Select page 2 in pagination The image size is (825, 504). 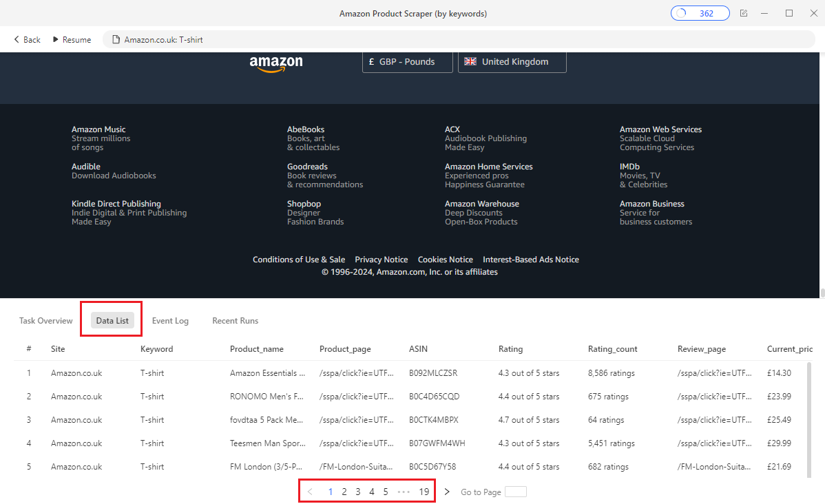tap(344, 492)
